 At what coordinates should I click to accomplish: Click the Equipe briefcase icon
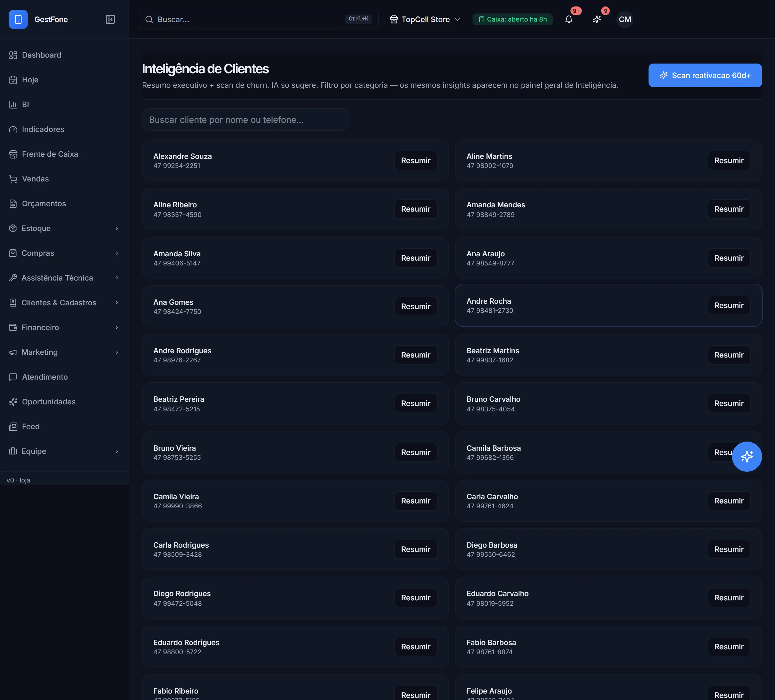tap(13, 451)
